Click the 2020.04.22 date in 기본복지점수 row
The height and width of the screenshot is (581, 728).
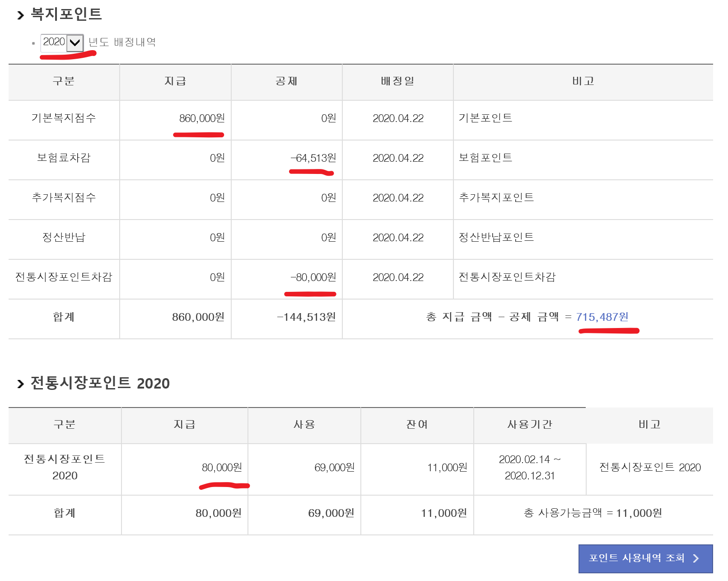click(398, 118)
